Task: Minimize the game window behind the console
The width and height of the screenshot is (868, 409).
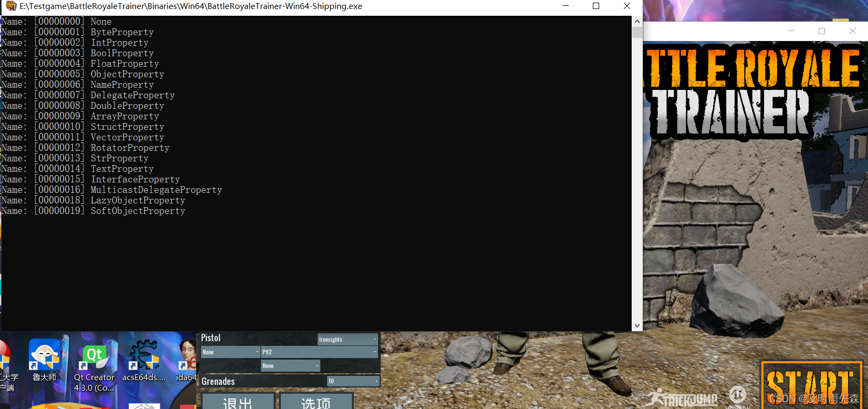Action: [x=791, y=31]
